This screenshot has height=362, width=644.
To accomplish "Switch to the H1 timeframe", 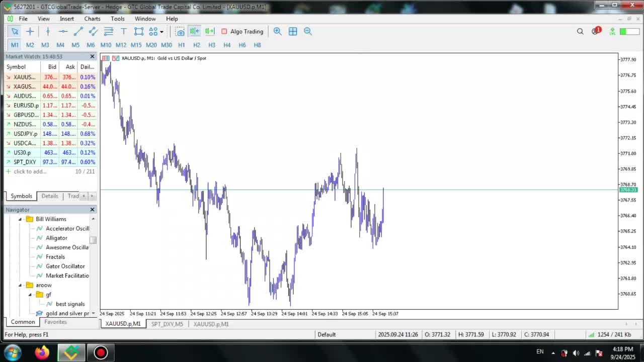I will point(182,45).
